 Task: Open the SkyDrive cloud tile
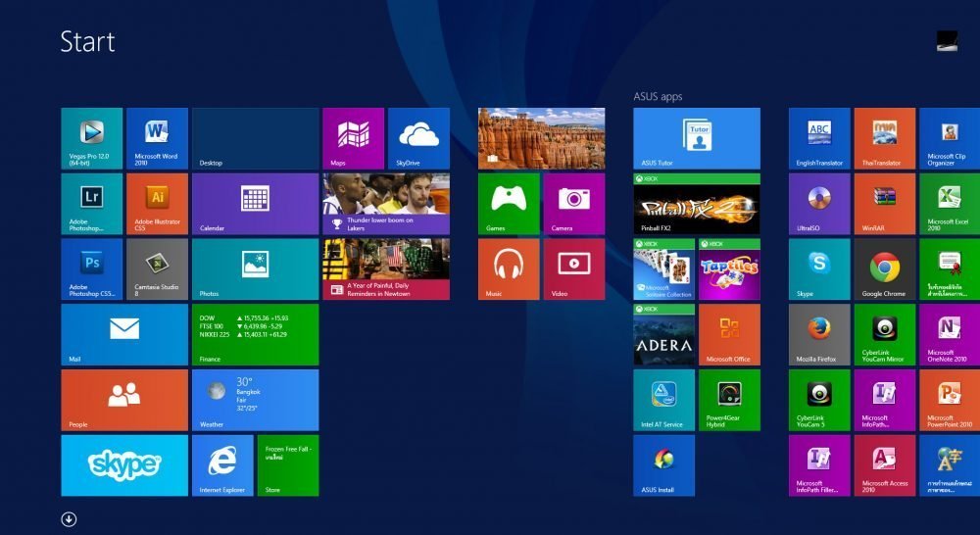pyautogui.click(x=418, y=138)
